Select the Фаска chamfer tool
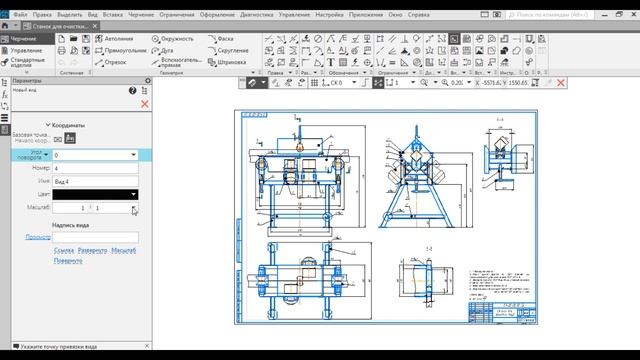The image size is (640, 360). (221, 39)
